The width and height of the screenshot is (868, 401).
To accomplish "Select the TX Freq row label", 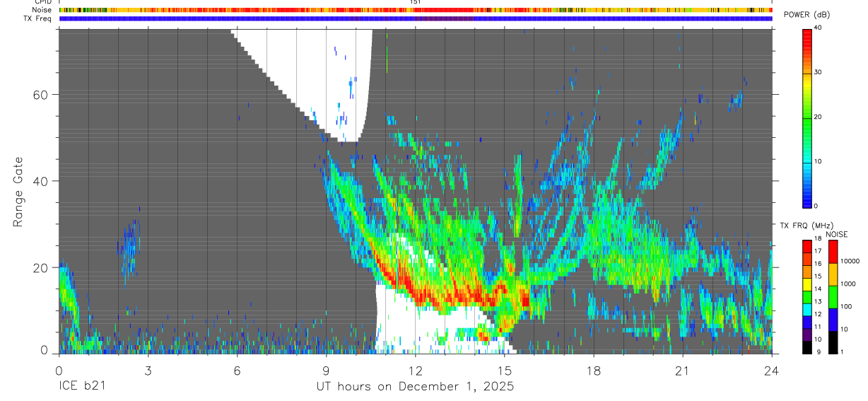I will (x=39, y=18).
